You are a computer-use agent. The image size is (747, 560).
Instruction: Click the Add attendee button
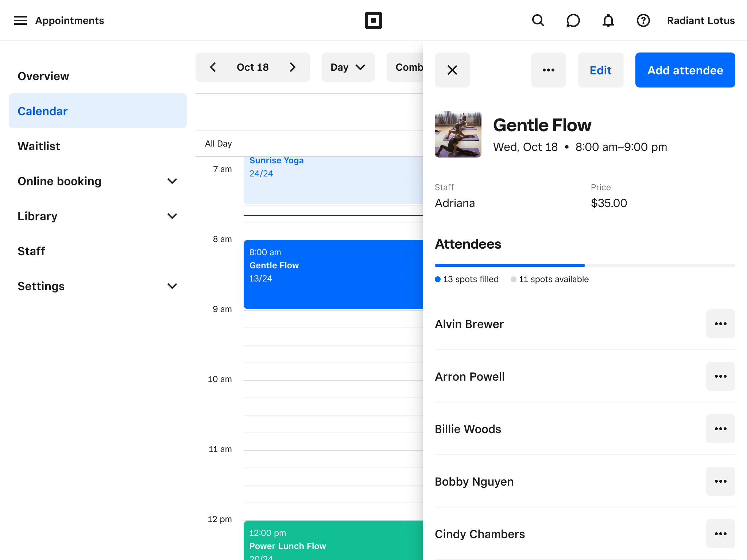tap(685, 70)
